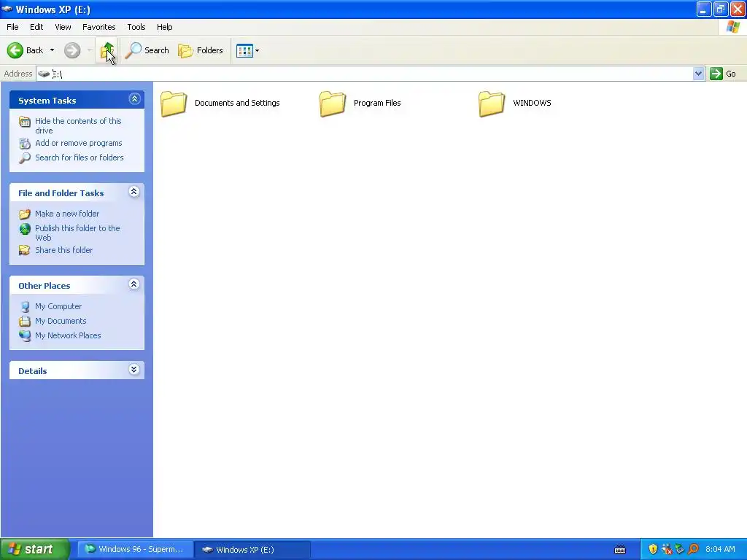Click the Add or remove programs icon
The height and width of the screenshot is (560, 747).
pyautogui.click(x=25, y=144)
